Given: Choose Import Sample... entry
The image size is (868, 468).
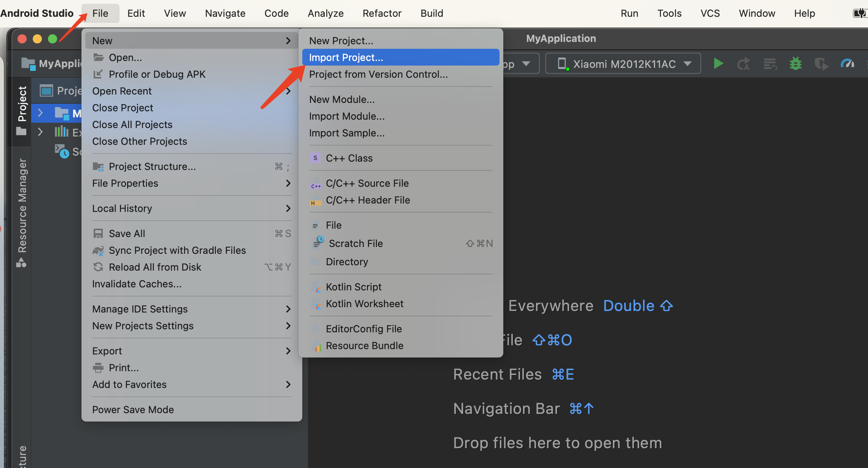Looking at the screenshot, I should [400, 133].
